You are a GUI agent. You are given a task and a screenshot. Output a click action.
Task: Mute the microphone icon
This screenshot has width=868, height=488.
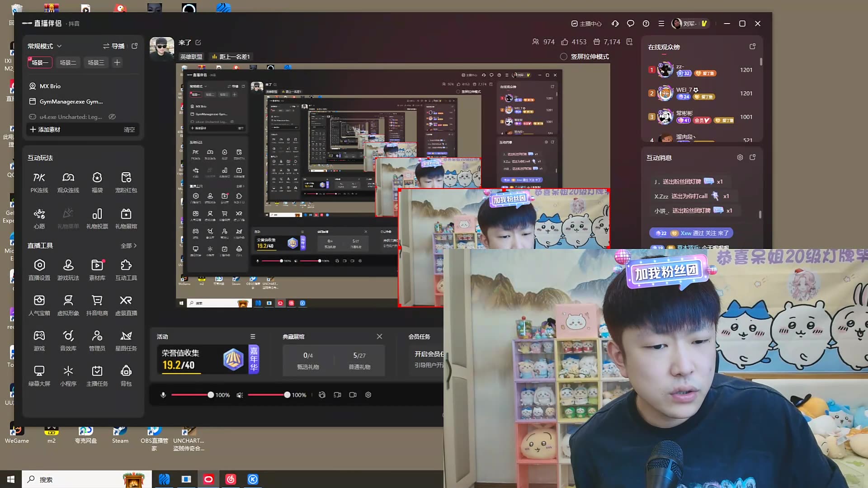163,395
